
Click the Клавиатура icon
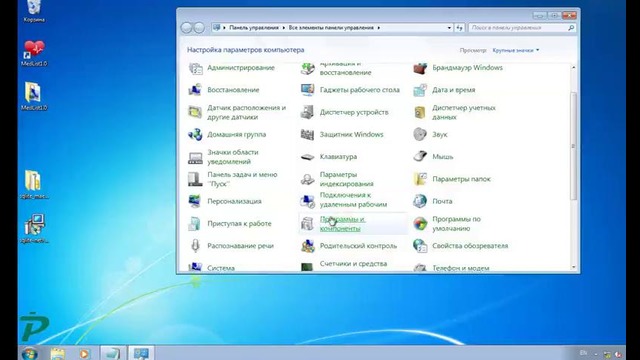[x=307, y=157]
